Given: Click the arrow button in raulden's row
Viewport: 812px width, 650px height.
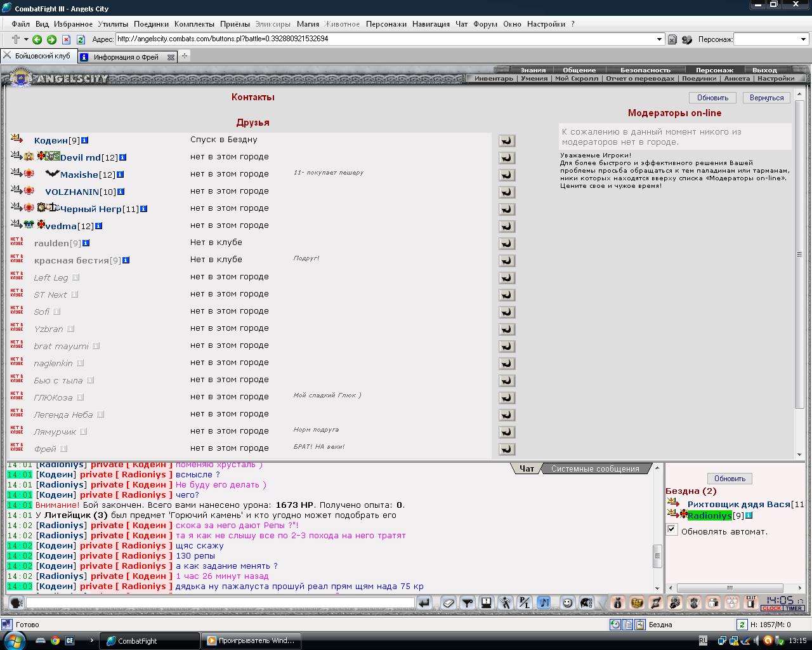Looking at the screenshot, I should pyautogui.click(x=507, y=243).
